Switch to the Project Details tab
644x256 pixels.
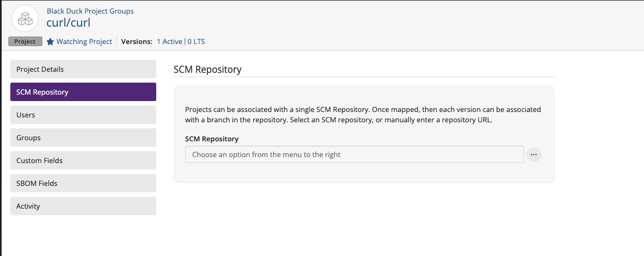click(83, 69)
